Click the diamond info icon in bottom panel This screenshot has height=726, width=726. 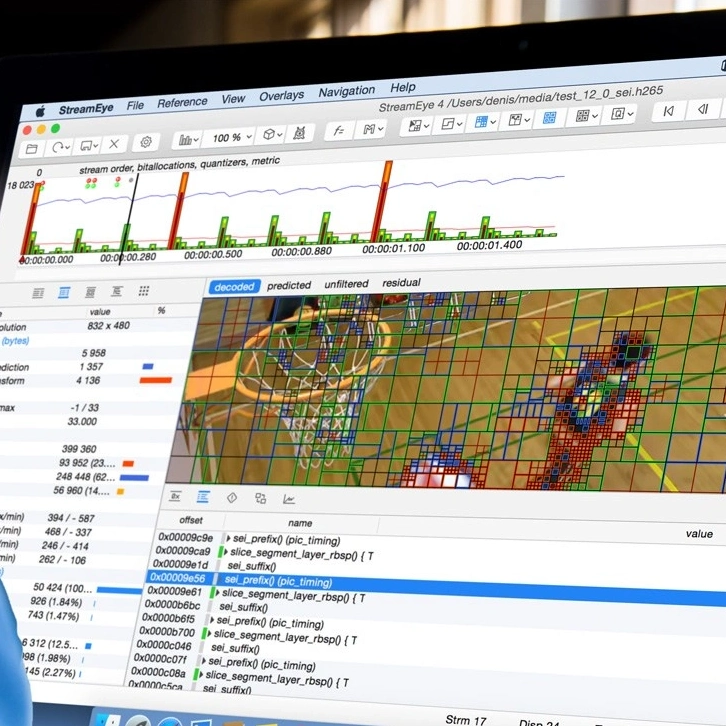click(x=232, y=498)
